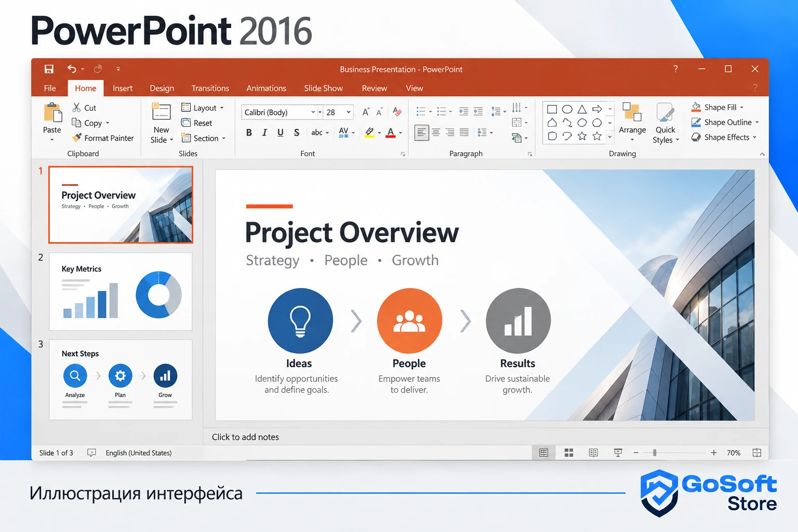
Task: Click the Reset slide button
Action: coord(197,123)
